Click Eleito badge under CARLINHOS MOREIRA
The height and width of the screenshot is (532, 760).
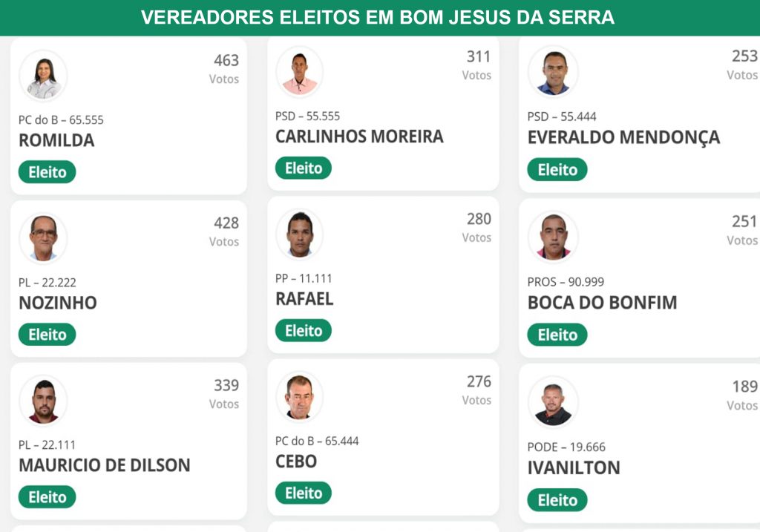[304, 168]
